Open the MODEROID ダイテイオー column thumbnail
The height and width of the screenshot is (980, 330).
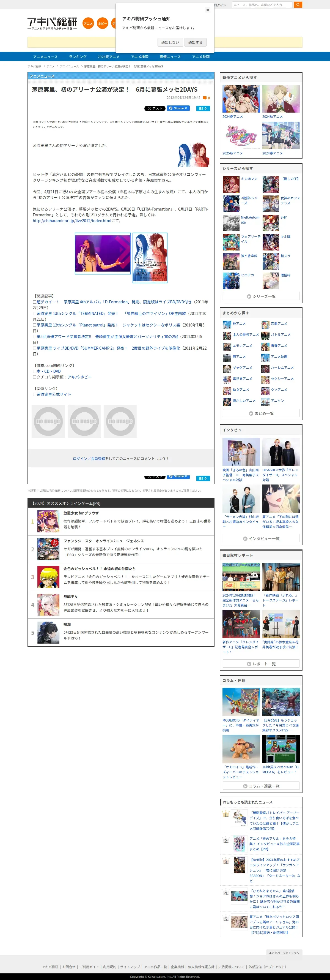coord(241,702)
